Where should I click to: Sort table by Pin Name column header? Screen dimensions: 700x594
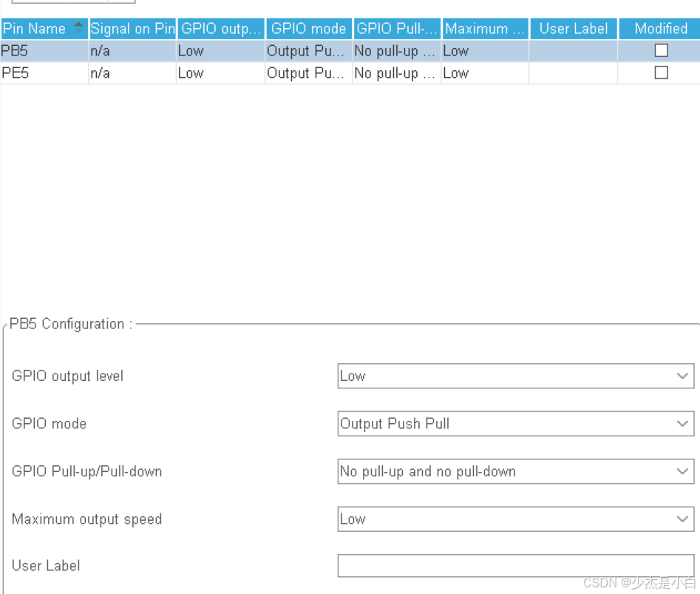[44, 29]
